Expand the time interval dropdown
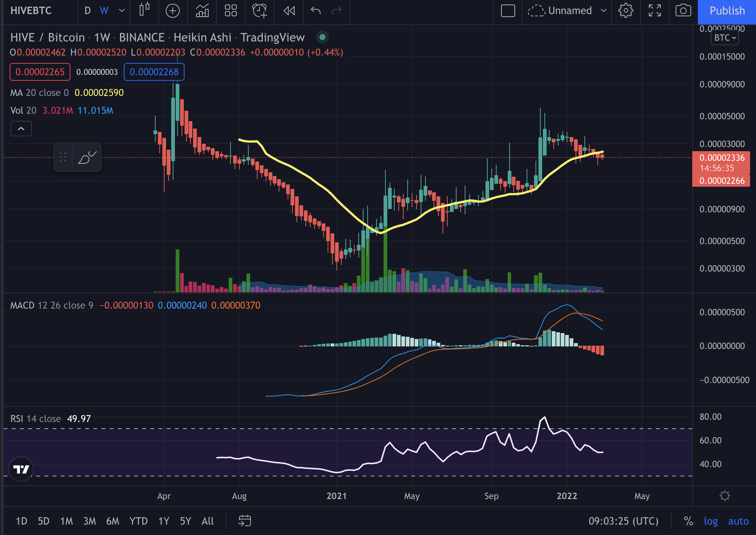The width and height of the screenshot is (756, 535). (122, 11)
